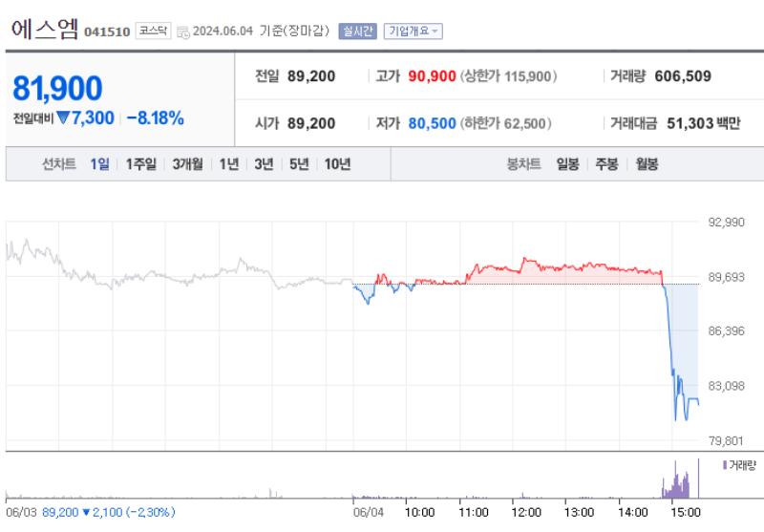
Task: Click the volume bars near 15:00
Action: [x=677, y=484]
